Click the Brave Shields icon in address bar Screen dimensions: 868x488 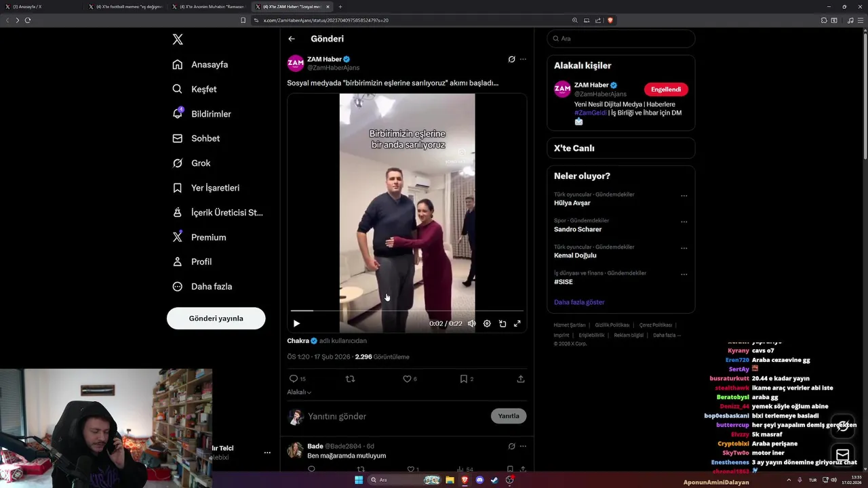pos(610,20)
